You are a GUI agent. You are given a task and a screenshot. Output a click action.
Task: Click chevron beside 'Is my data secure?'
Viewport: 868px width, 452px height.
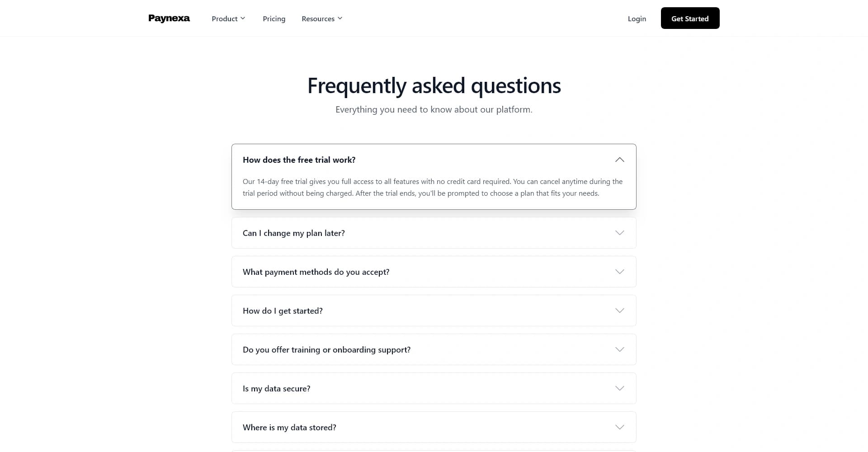pyautogui.click(x=619, y=388)
